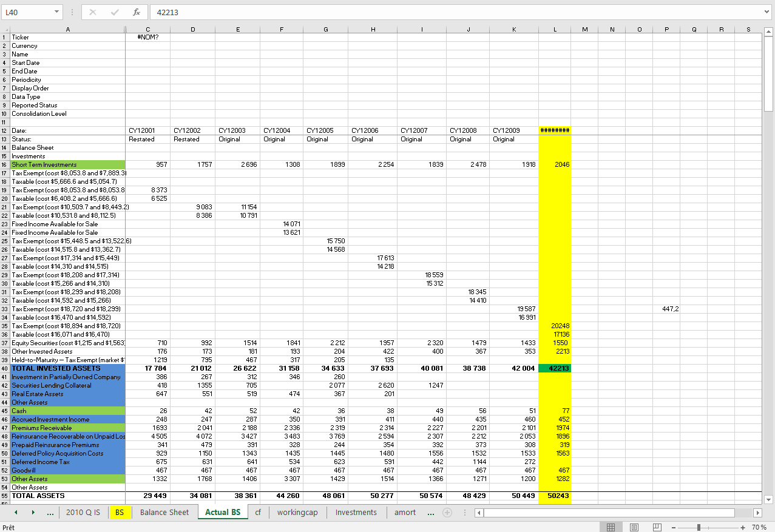Screen dimensions: 775x532
Task: Click the vertical scrollbar down arrow
Action: click(x=768, y=499)
